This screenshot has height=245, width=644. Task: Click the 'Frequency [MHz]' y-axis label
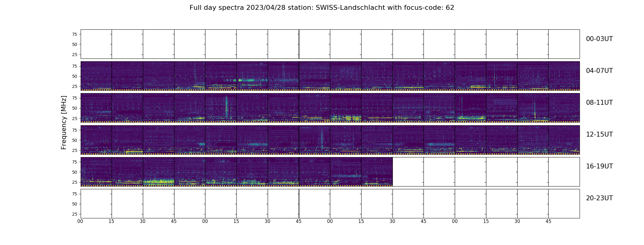[x=64, y=123]
